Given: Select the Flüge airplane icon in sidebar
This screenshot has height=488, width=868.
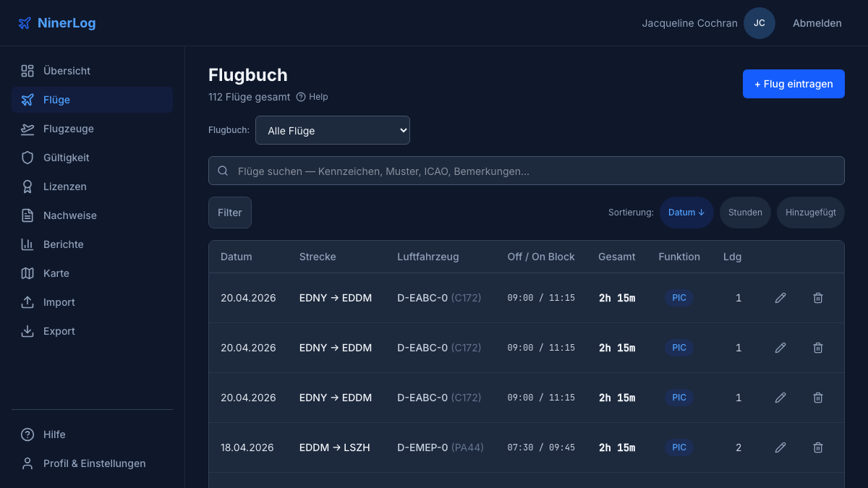Looking at the screenshot, I should tap(27, 100).
